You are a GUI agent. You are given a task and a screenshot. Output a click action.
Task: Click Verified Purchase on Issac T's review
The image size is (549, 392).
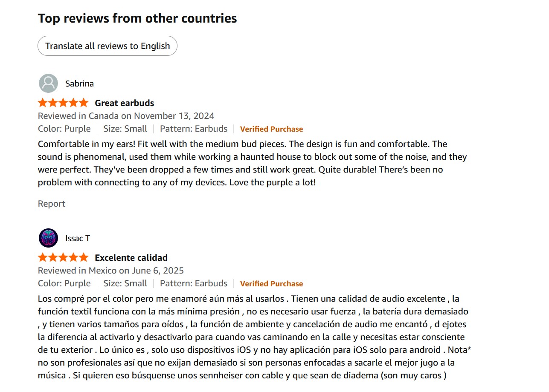(x=271, y=284)
